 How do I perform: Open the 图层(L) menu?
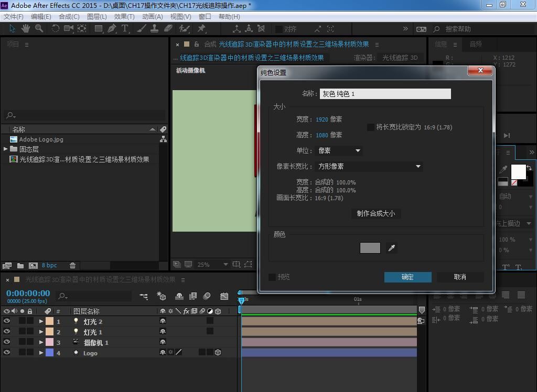point(96,16)
